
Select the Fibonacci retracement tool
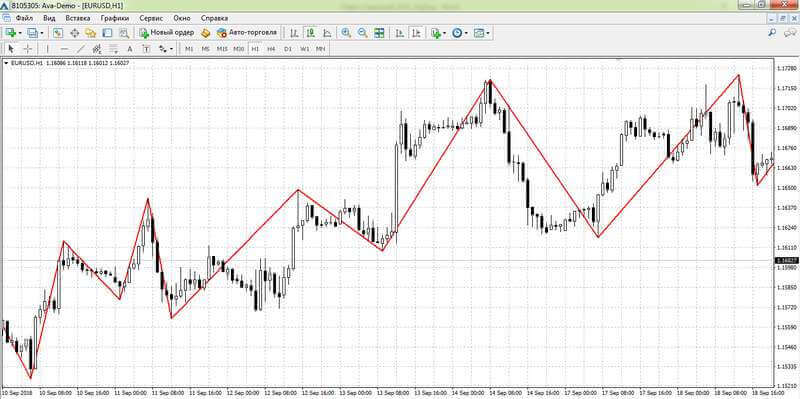coord(113,49)
